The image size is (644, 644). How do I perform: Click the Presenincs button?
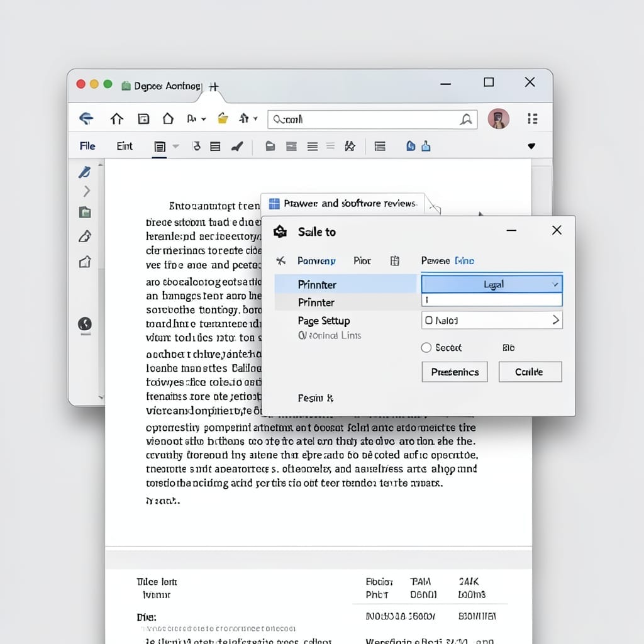[x=455, y=372]
